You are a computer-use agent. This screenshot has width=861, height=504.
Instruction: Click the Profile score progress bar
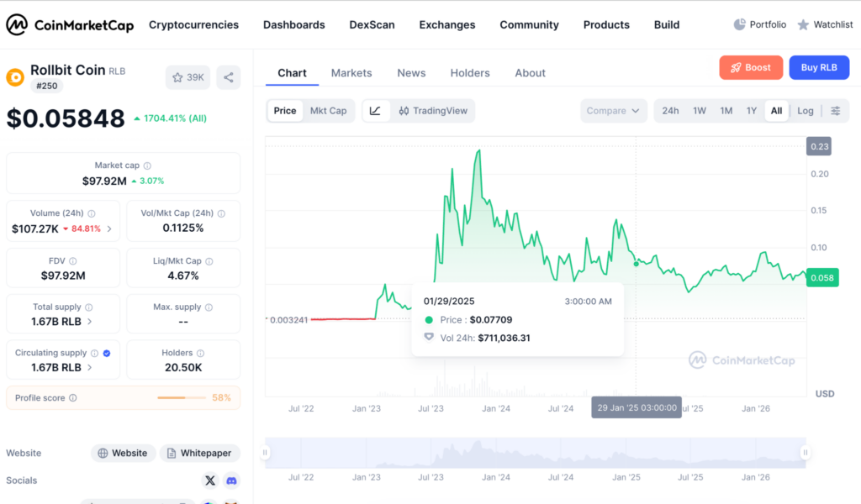coord(182,397)
